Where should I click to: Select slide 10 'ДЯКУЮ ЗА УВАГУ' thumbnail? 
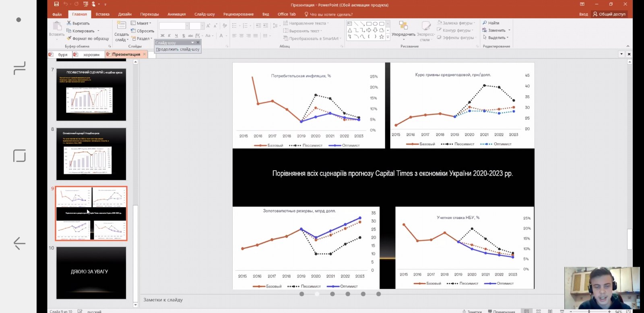point(91,273)
